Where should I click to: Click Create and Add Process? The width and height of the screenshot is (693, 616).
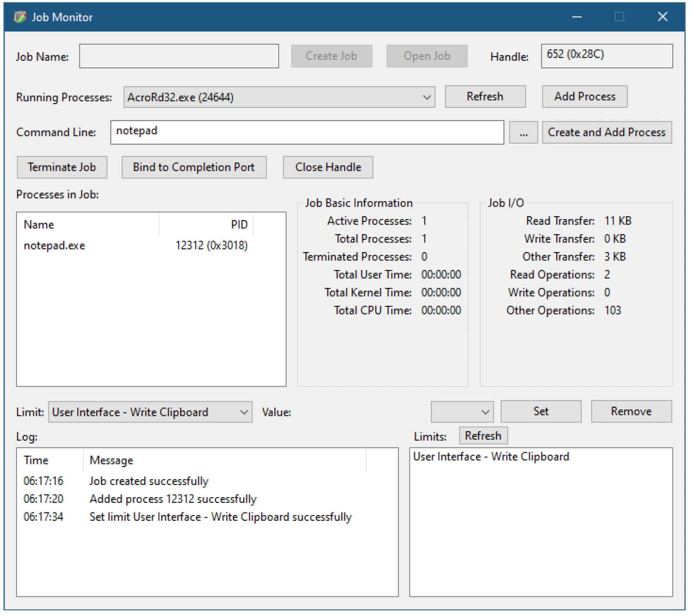point(607,132)
